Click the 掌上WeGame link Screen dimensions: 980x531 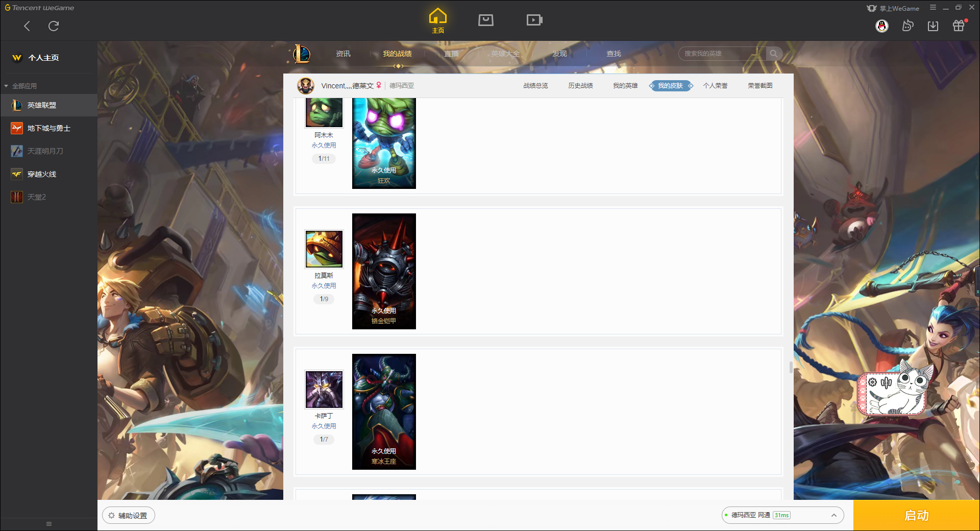[893, 8]
